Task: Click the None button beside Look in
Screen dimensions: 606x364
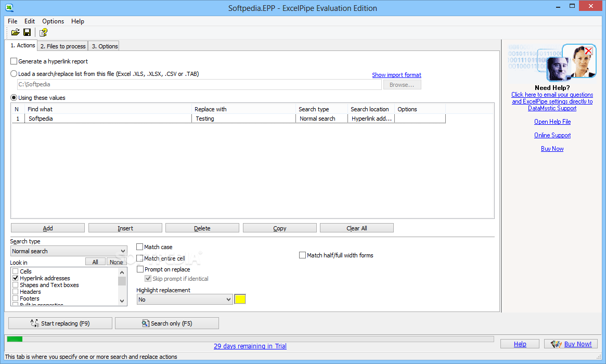Action: coord(117,262)
